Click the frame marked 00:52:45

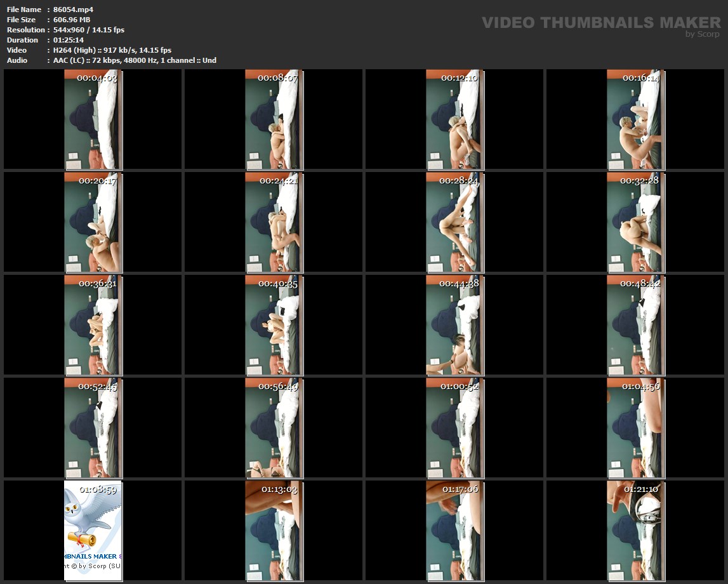click(93, 428)
